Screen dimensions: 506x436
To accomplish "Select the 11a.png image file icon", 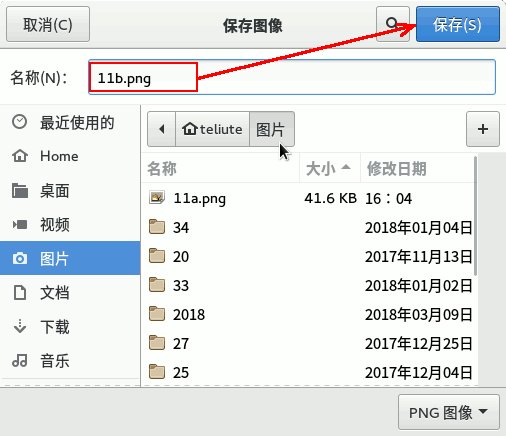I will tap(157, 198).
